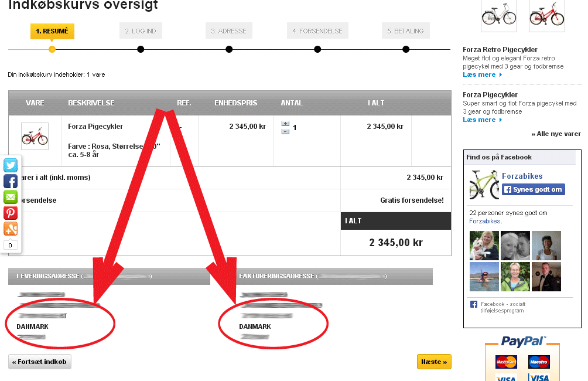Viewport: 588px width, 381px height.
Task: Share the page via the Twitter icon
Action: point(11,165)
